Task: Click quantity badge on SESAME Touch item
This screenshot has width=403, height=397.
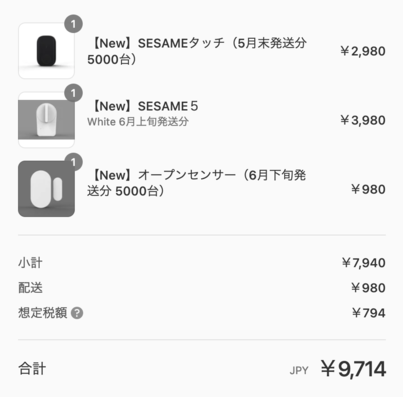Action: (x=73, y=24)
